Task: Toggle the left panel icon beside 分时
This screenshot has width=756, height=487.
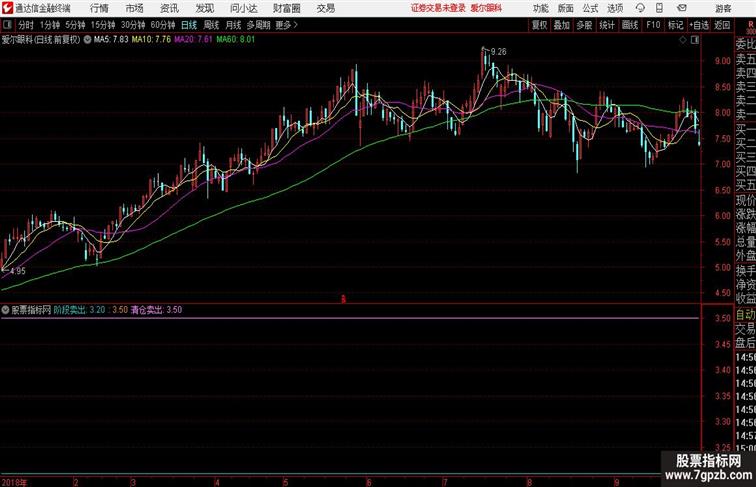Action: [x=7, y=25]
